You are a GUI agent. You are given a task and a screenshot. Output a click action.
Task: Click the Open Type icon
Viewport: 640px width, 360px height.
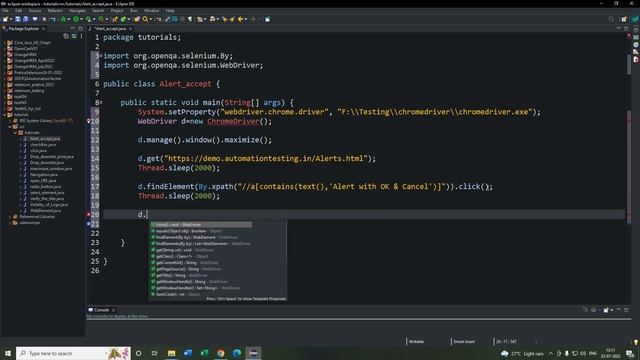(x=137, y=19)
